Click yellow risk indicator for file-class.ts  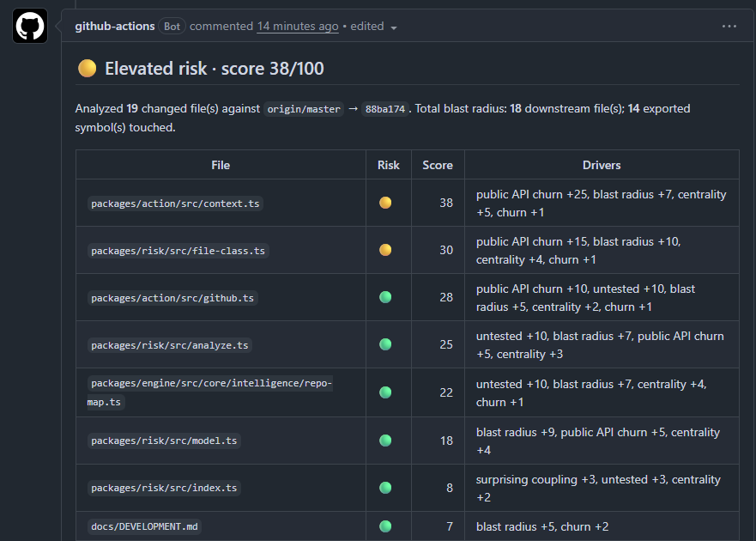tap(385, 250)
